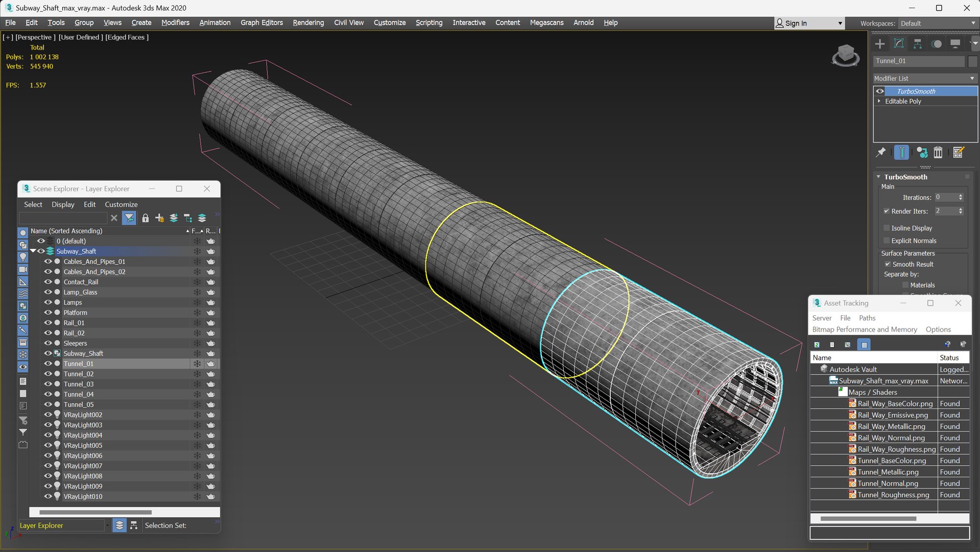The height and width of the screenshot is (552, 980).
Task: Open the Modify command panel tab
Action: pyautogui.click(x=899, y=44)
